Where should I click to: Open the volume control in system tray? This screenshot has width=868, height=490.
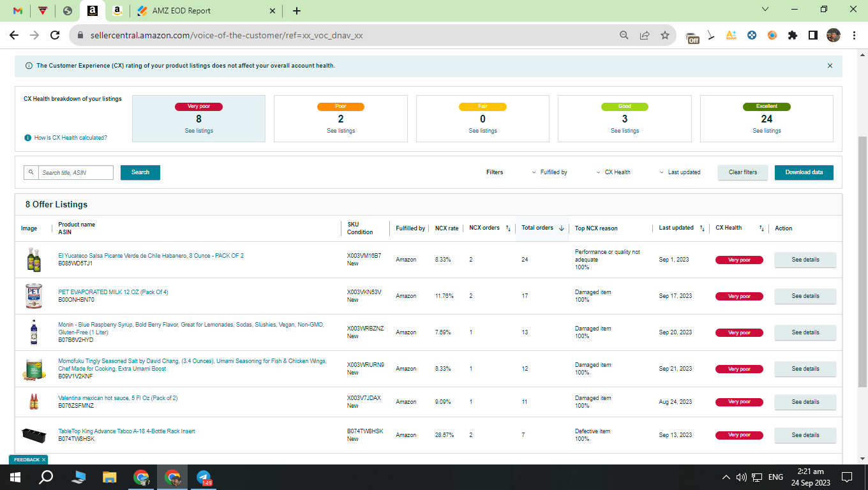[742, 477]
